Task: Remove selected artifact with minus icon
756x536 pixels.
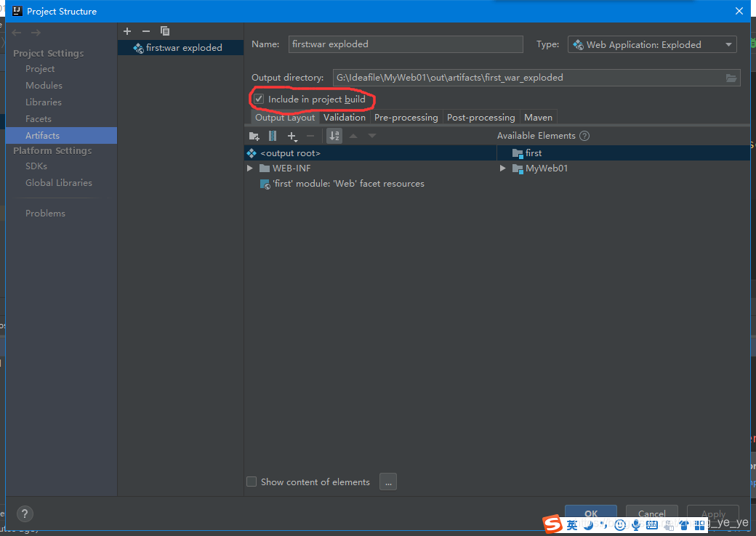Action: (146, 31)
